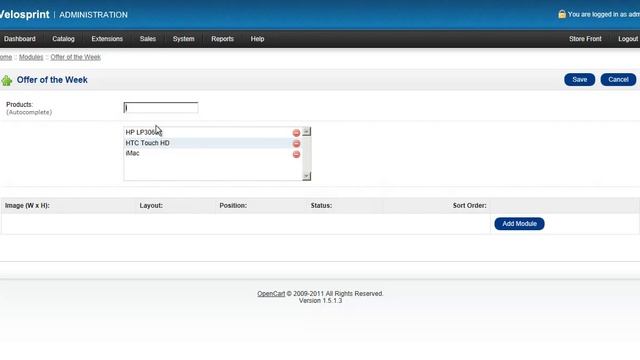Open the Reports menu
This screenshot has height=360, width=640.
(x=222, y=39)
